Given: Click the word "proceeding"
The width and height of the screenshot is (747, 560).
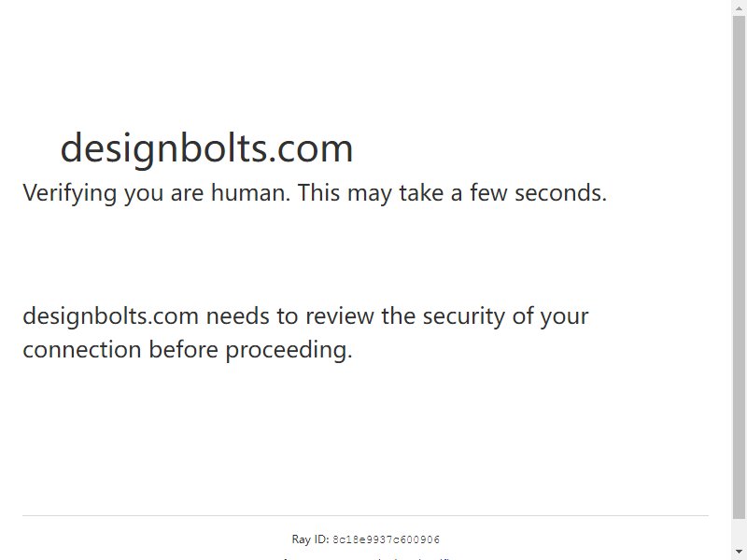Looking at the screenshot, I should coord(288,351).
